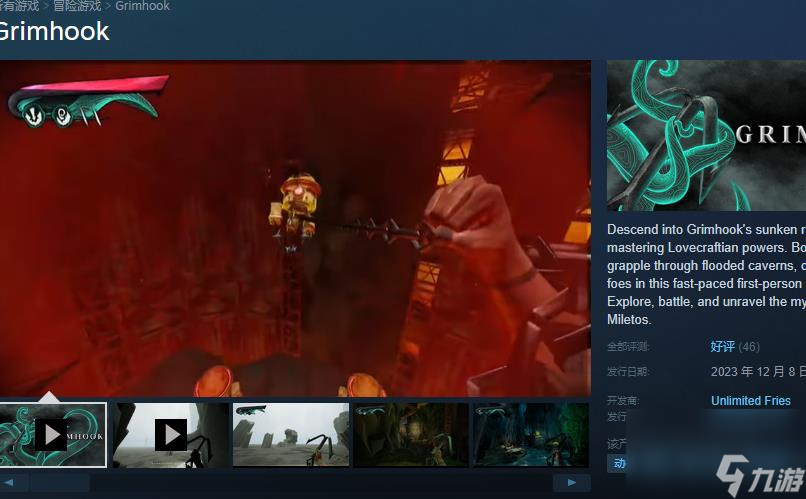
Task: Click the 全部评测 label
Action: (x=628, y=347)
